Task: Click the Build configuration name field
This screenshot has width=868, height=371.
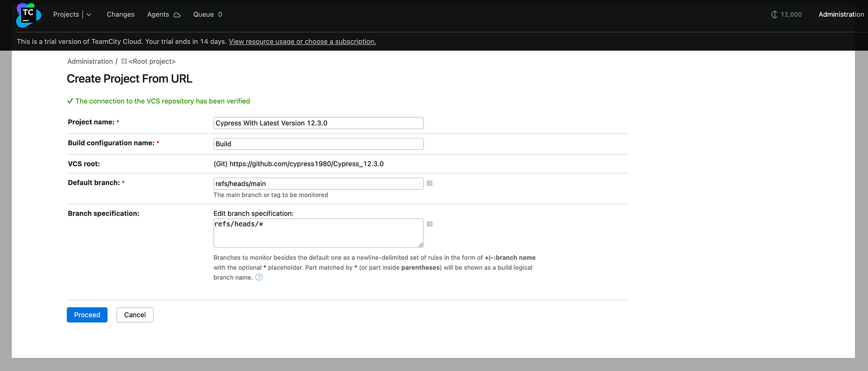Action: [318, 144]
